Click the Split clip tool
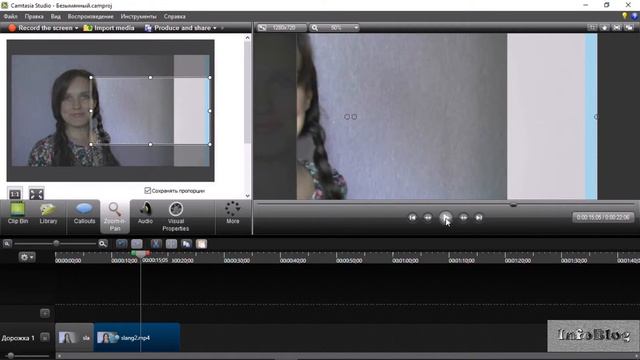640x360 pixels. coord(171,244)
